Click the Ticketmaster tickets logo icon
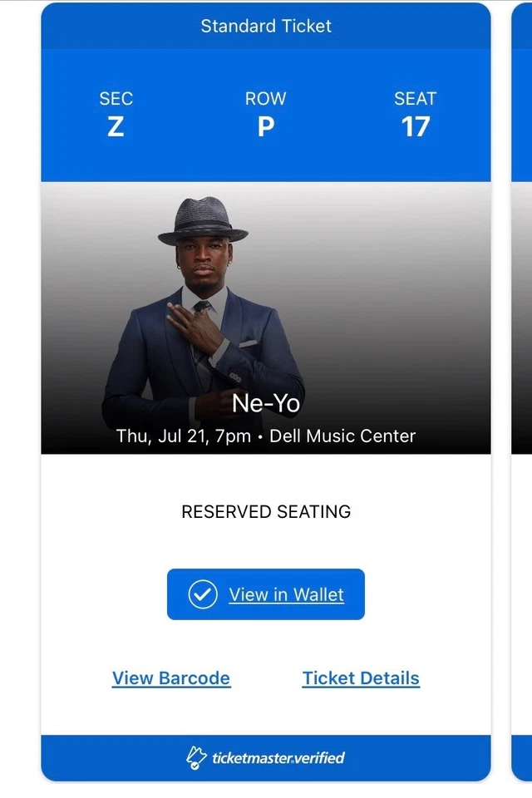 (196, 757)
